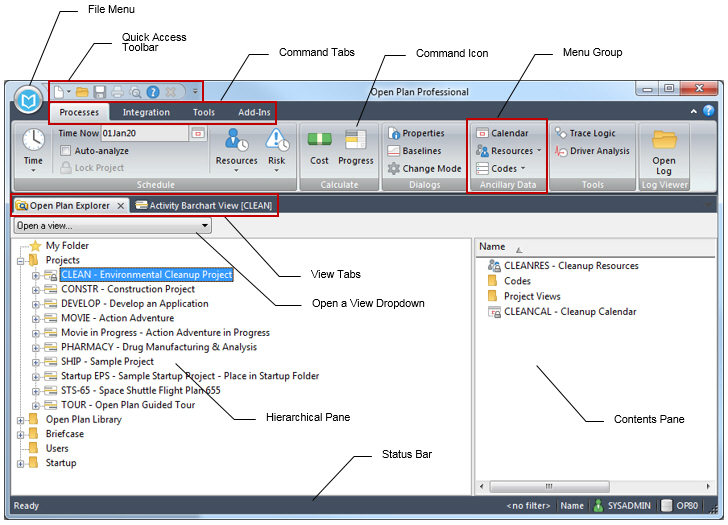Open the Time Now date picker

pos(197,133)
